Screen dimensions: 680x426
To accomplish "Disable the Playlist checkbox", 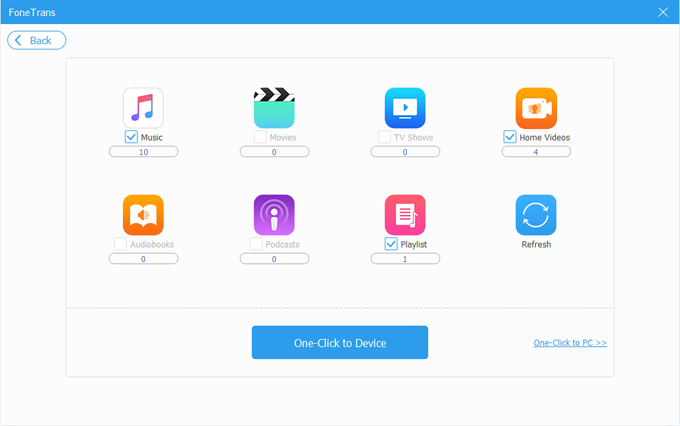I will pos(391,244).
